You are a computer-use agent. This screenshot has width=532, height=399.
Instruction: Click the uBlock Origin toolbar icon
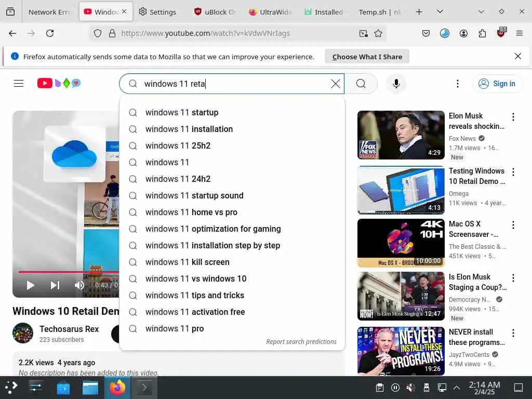tap(501, 33)
